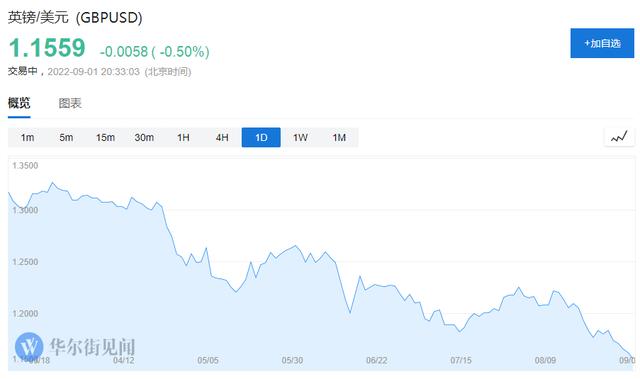Set timeframe to 1H

coord(183,137)
